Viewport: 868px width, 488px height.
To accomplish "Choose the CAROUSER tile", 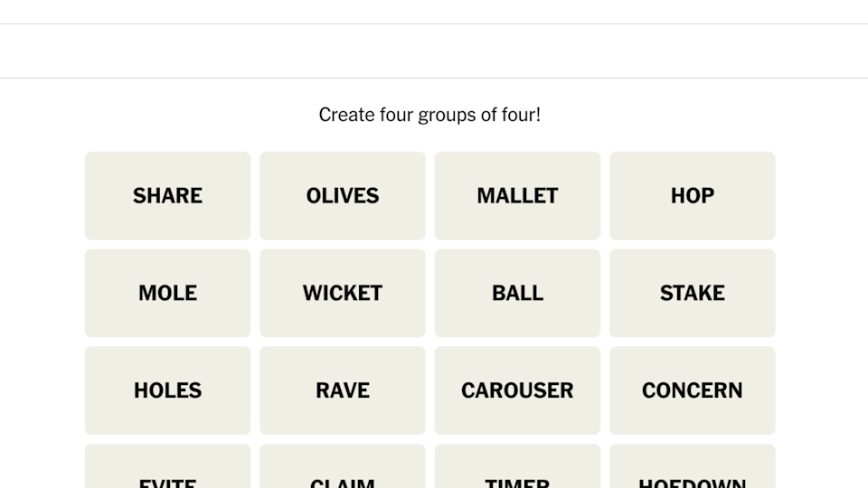I will click(x=517, y=390).
